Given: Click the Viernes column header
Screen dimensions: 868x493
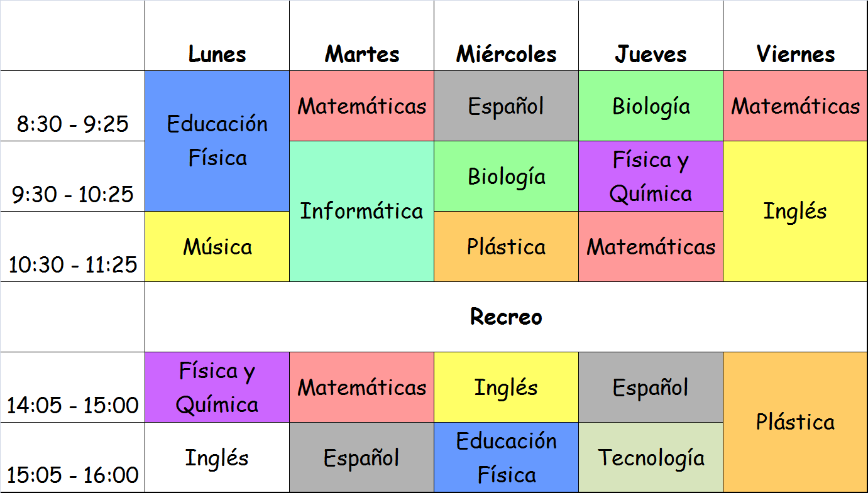Looking at the screenshot, I should pos(796,54).
